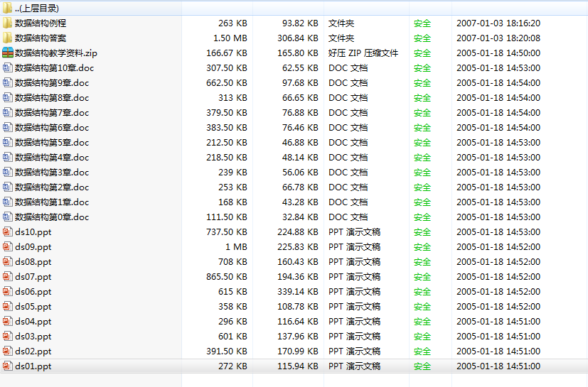Screen dimensions: 588x387
Task: Click the 数据结构第0章.doc file icon
Action: point(8,217)
